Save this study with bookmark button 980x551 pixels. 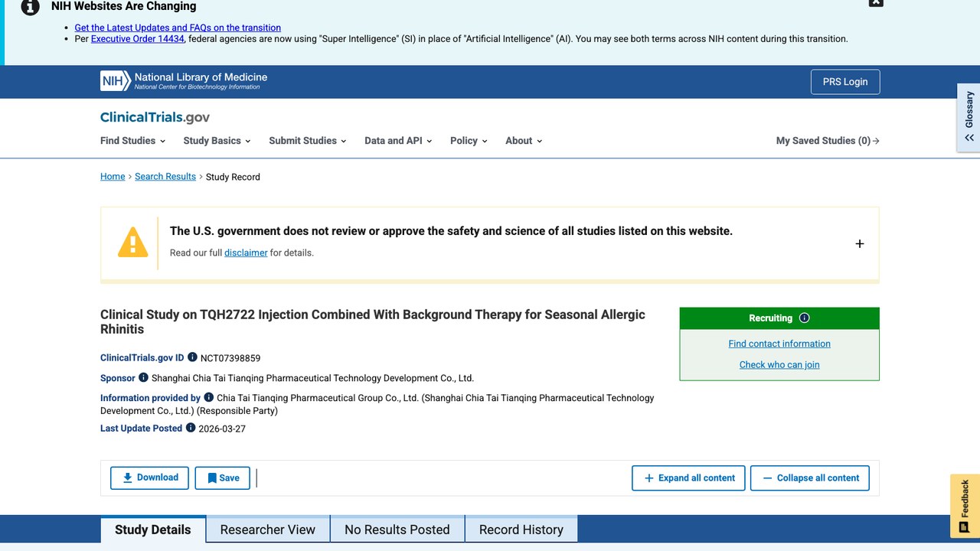pyautogui.click(x=222, y=478)
